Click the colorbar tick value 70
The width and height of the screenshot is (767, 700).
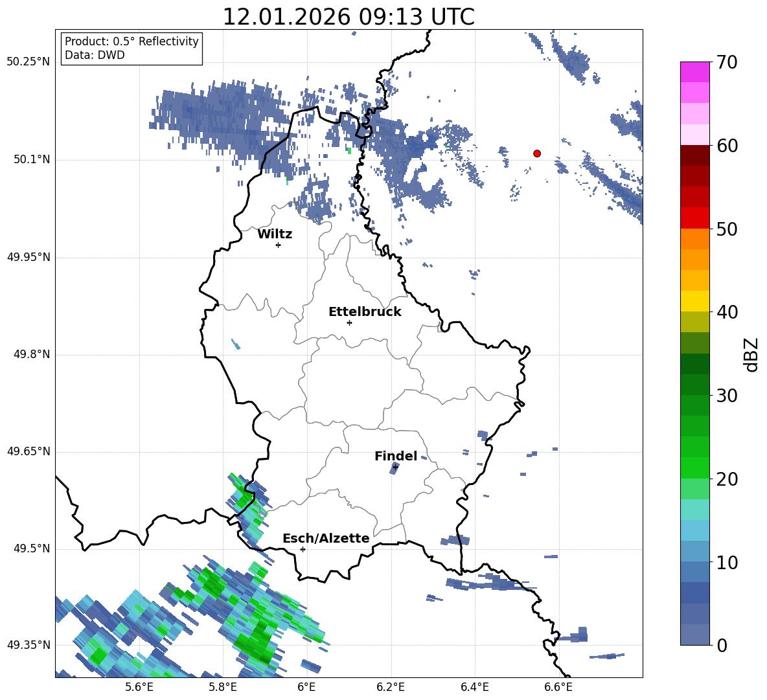[x=727, y=63]
